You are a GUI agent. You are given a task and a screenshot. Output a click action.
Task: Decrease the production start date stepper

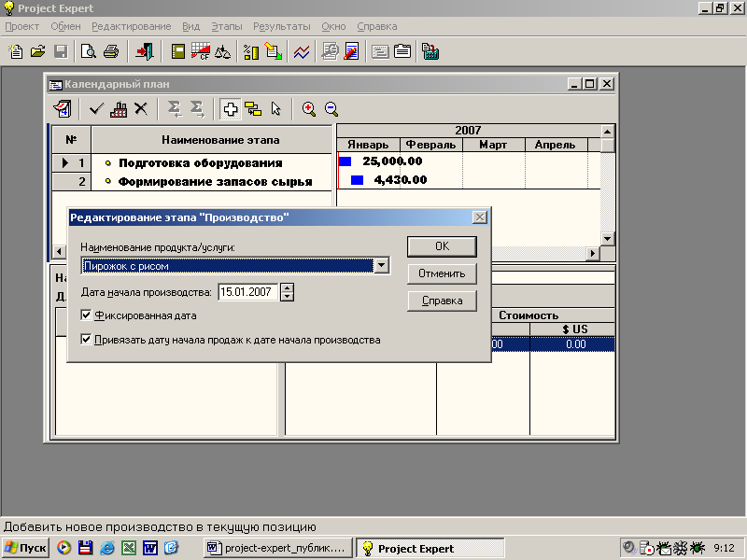(287, 297)
